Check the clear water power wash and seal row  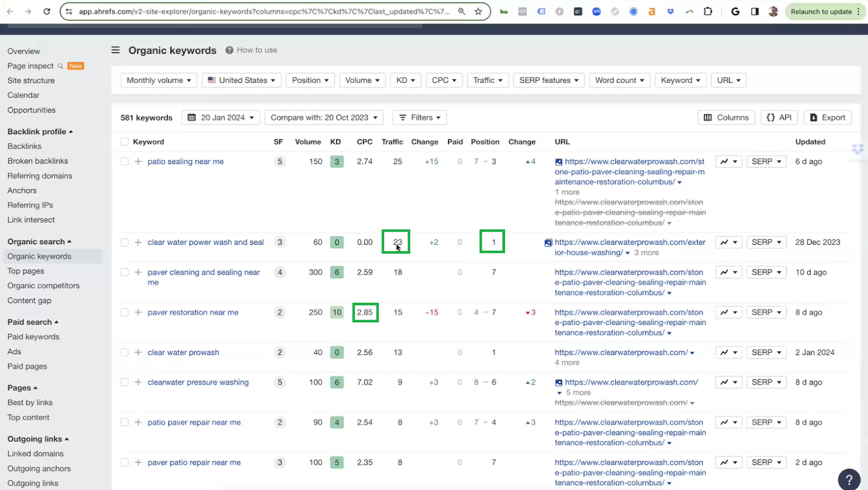(x=125, y=242)
